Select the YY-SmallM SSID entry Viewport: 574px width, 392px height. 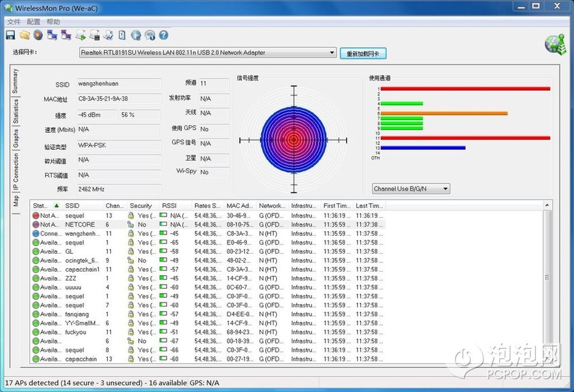coord(82,323)
